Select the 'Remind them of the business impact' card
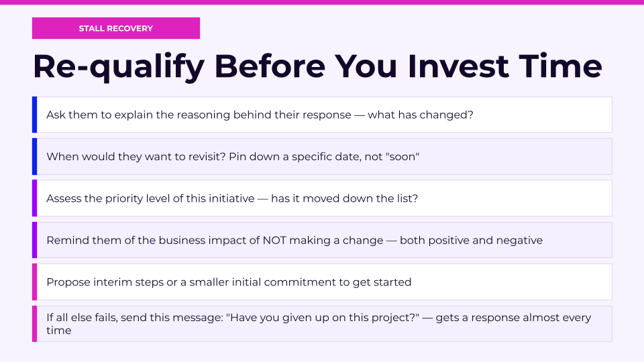 click(x=322, y=240)
